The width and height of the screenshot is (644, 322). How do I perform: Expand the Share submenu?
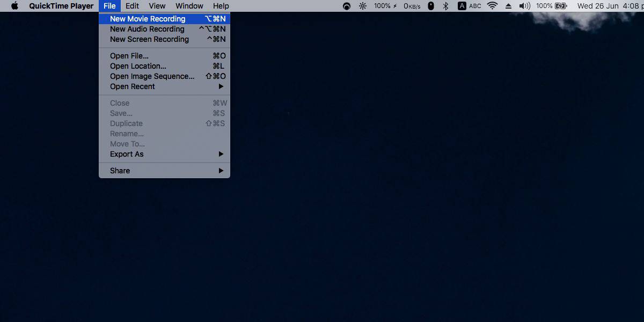pos(164,171)
